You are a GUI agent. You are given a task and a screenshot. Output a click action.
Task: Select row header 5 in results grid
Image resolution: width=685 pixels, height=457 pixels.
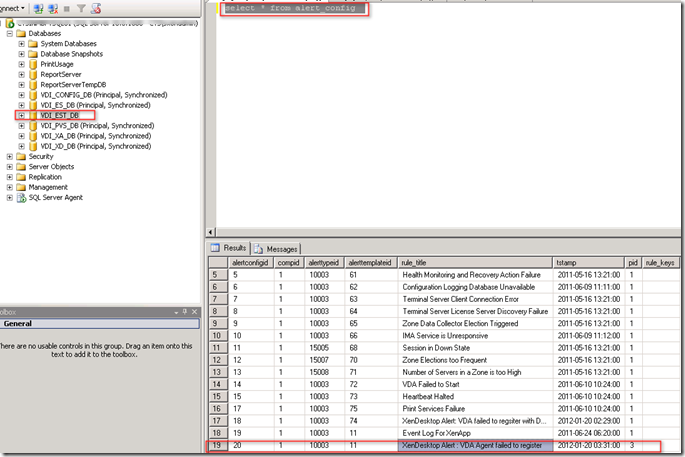[218, 275]
